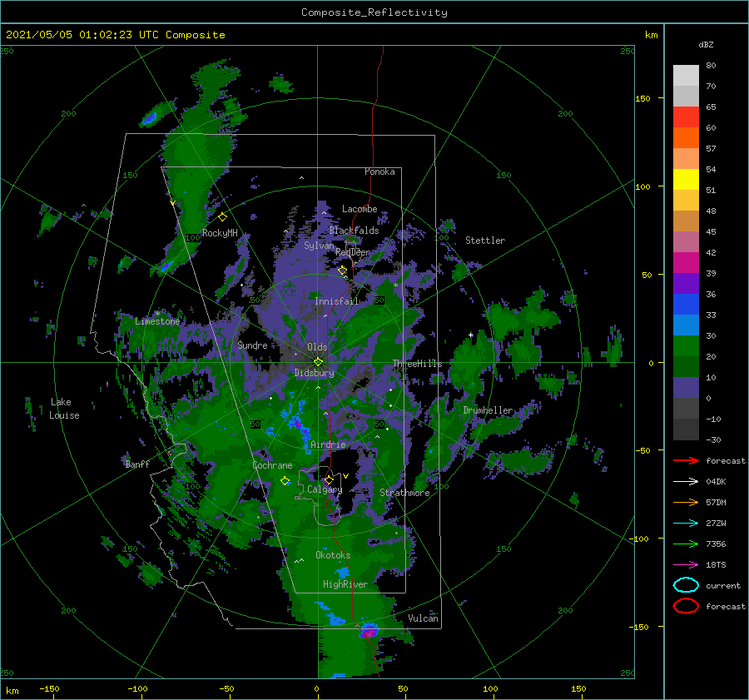Screen dimensions: 749x700
Task: Click the red forecast ellipse in legend
Action: point(686,606)
